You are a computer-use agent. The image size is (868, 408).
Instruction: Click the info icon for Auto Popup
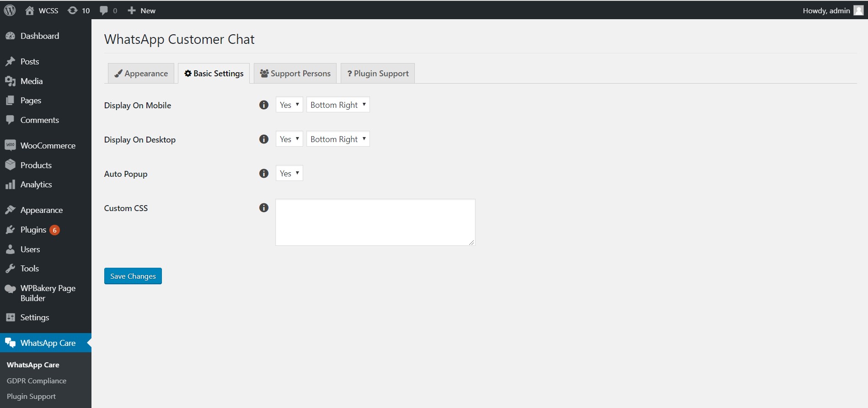(x=264, y=174)
